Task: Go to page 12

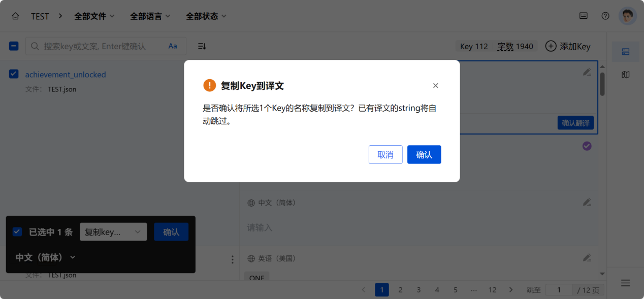Action: pos(492,290)
